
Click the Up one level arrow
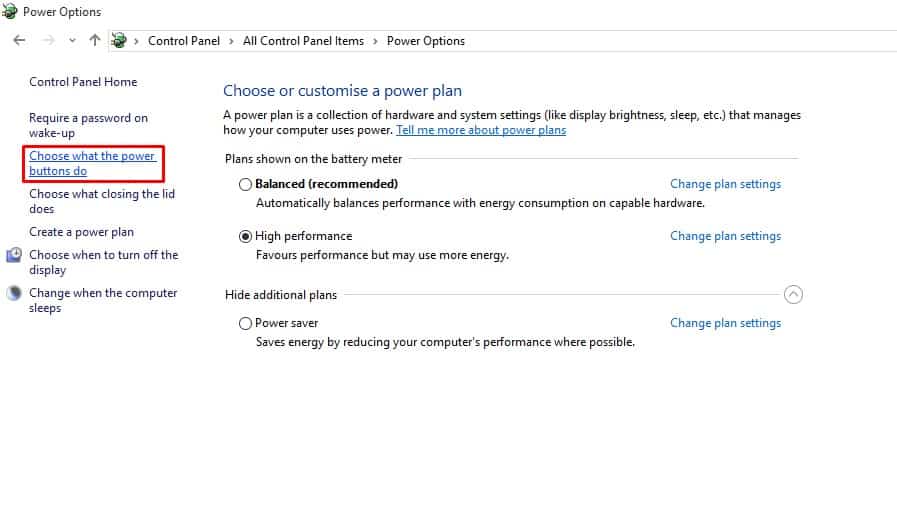[x=95, y=41]
